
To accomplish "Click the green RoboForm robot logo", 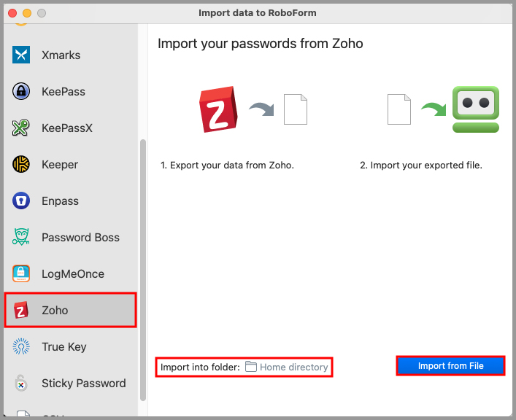I will pyautogui.click(x=475, y=109).
